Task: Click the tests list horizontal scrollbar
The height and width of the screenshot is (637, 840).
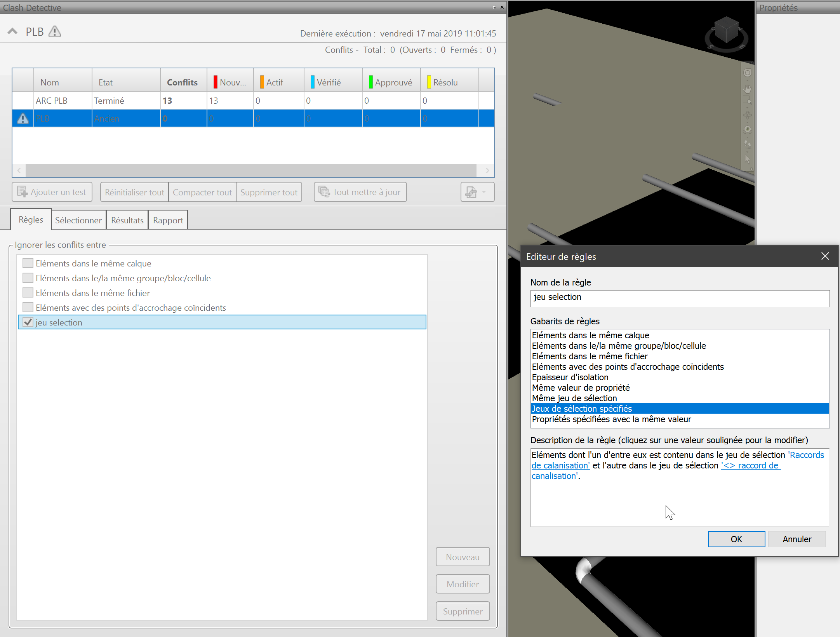Action: [x=250, y=171]
